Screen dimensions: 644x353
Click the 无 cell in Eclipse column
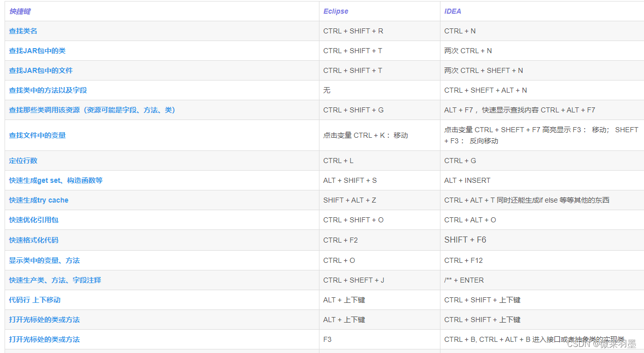327,90
